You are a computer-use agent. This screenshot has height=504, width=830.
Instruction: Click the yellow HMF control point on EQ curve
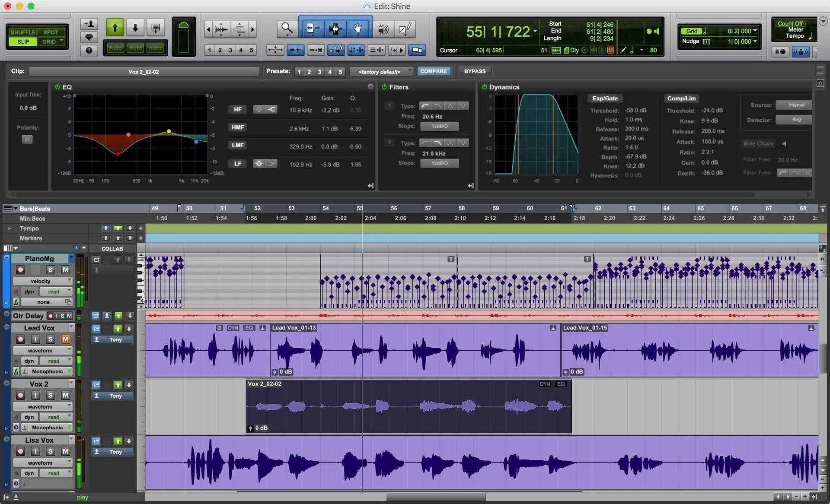pos(169,131)
